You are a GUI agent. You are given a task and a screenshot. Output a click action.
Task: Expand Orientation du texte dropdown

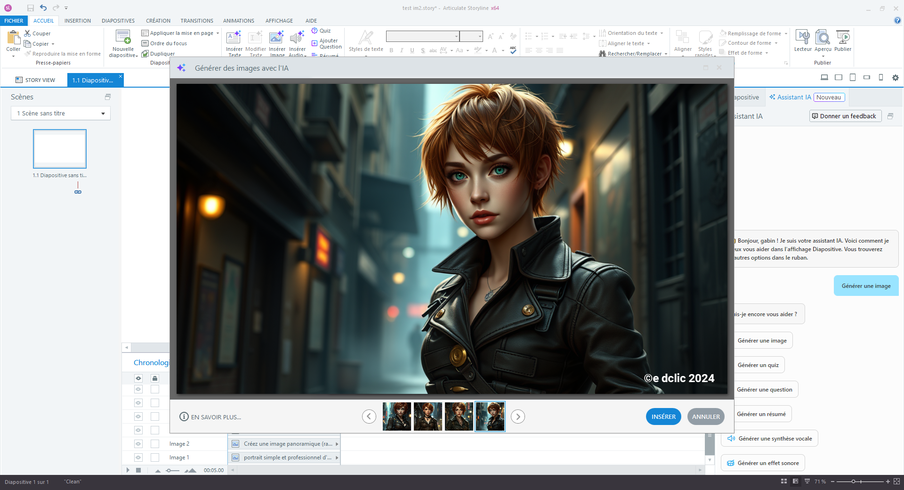pyautogui.click(x=662, y=33)
